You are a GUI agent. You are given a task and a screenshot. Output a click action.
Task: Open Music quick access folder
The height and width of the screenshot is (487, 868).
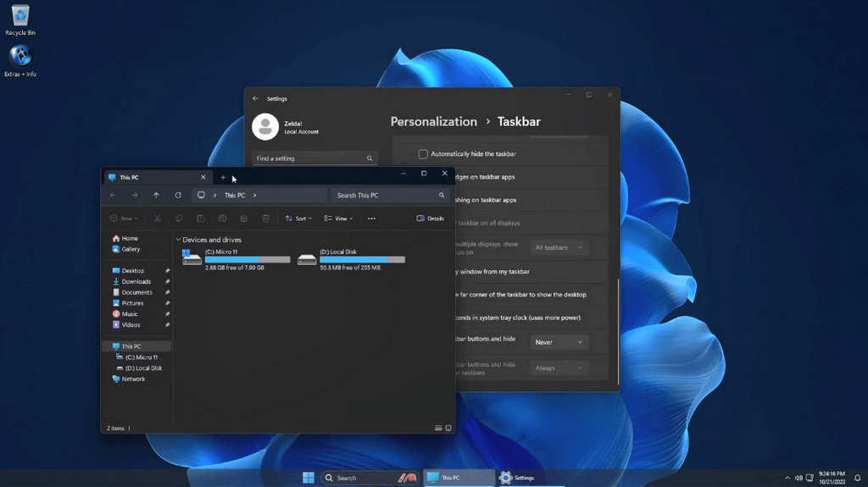(x=125, y=313)
